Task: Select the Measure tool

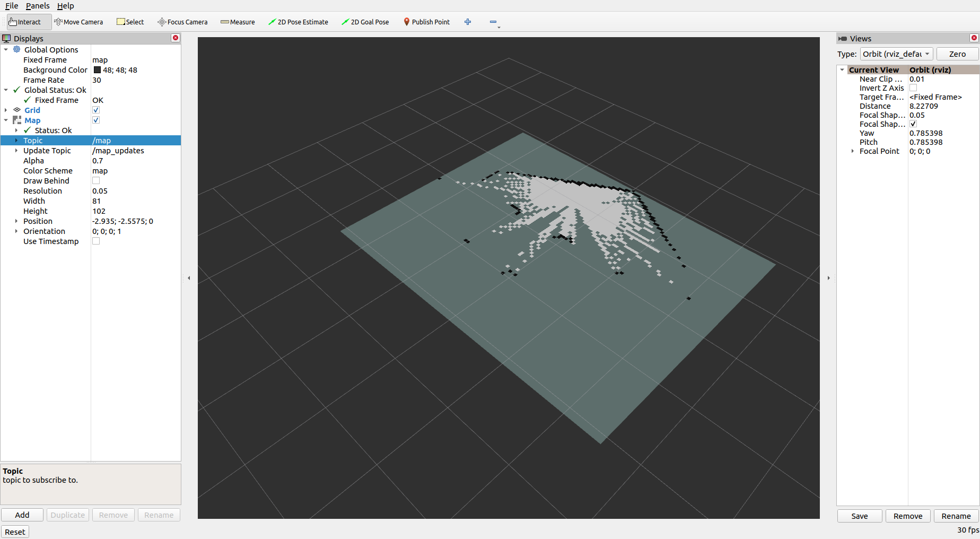Action: tap(238, 22)
